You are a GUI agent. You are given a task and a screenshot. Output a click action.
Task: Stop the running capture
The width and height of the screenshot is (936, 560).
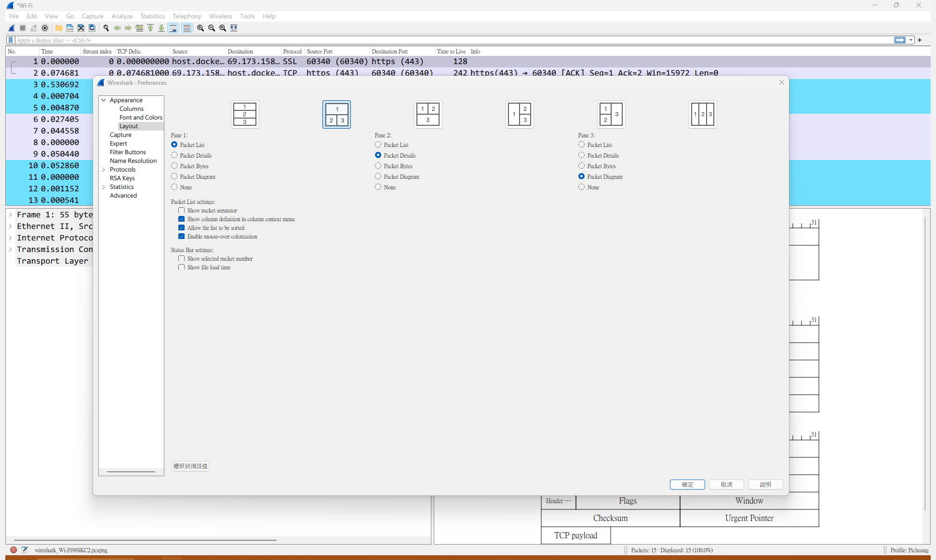click(x=23, y=28)
